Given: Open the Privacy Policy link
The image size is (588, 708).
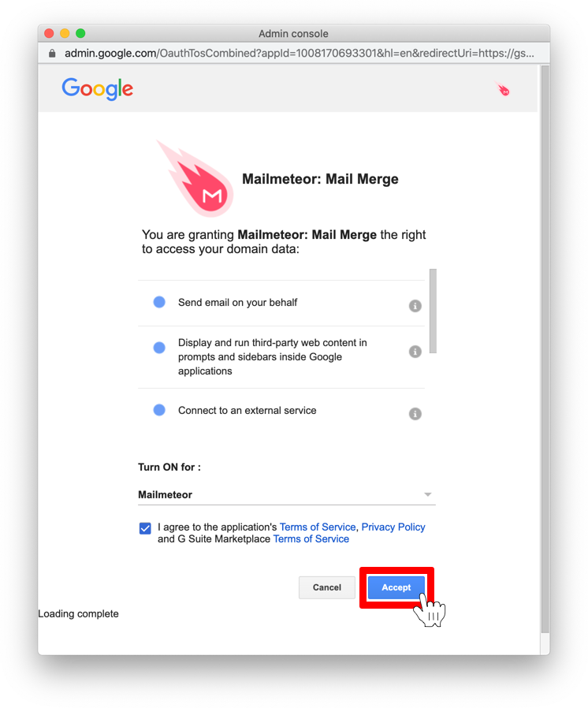Looking at the screenshot, I should [x=393, y=527].
